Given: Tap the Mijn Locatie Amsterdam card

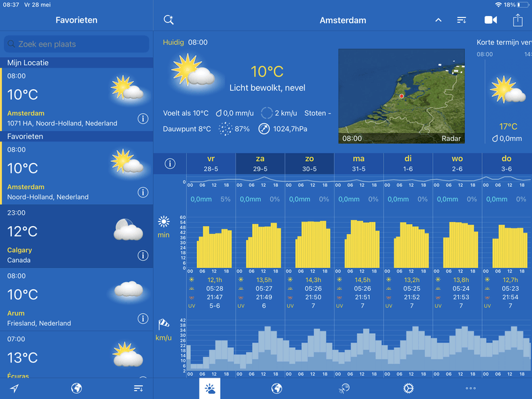Looking at the screenshot, I should pos(76,99).
